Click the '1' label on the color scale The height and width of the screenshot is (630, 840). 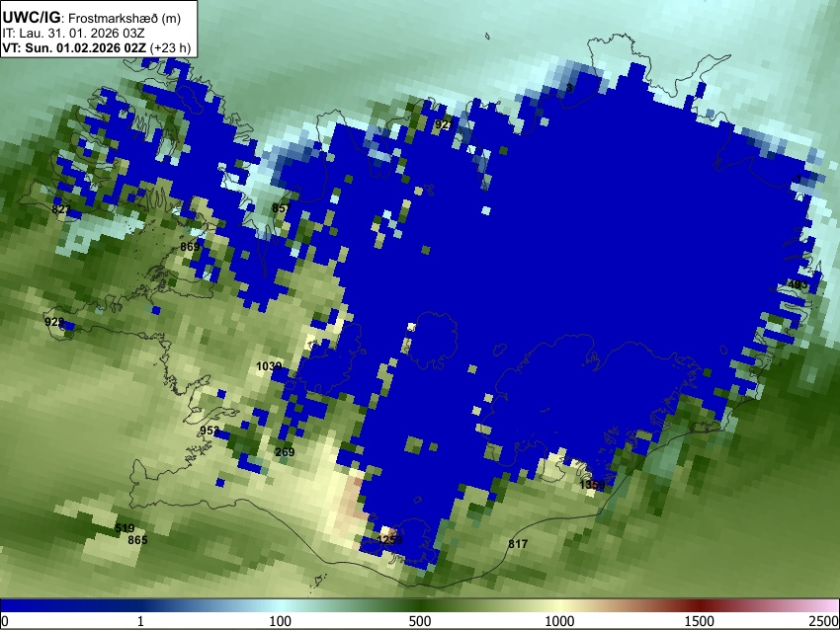click(x=140, y=621)
